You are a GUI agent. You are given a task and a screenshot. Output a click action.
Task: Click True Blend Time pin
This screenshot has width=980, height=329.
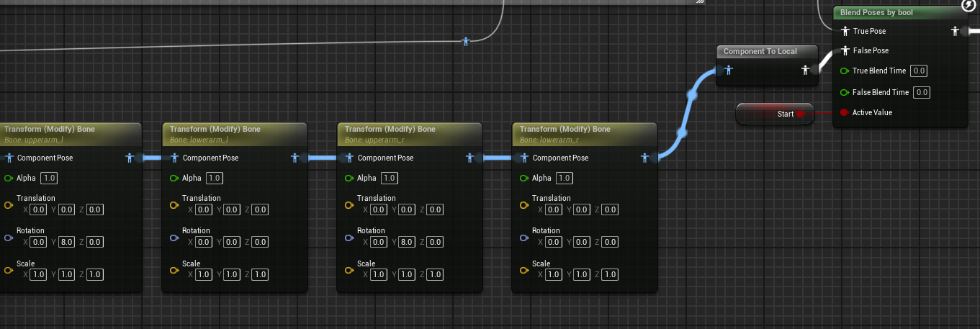click(x=845, y=71)
